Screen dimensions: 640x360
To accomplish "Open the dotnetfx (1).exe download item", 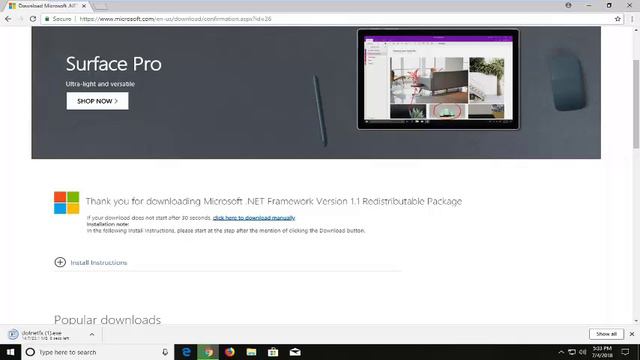I will click(45, 335).
